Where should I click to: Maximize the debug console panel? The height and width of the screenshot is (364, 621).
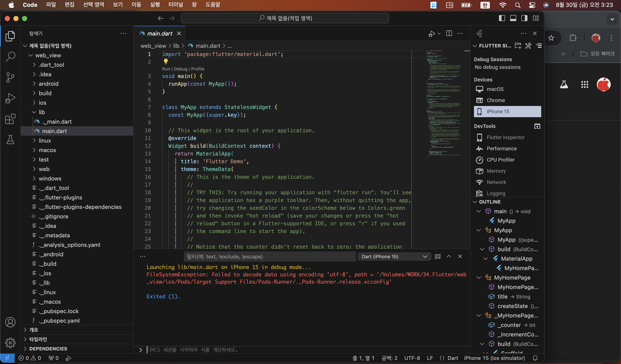(449, 257)
